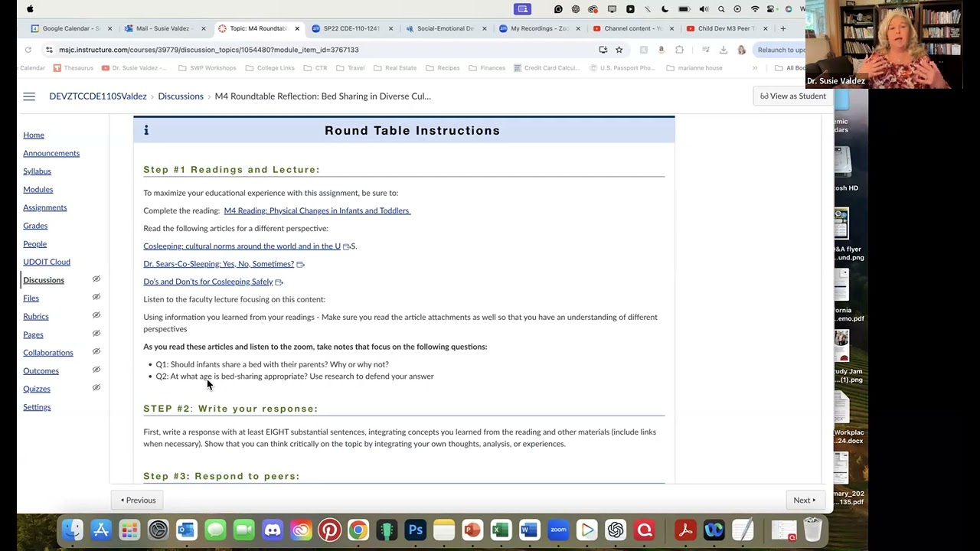Open Chrome downloads icon
Viewport: 980px width, 551px height.
pyautogui.click(x=724, y=50)
